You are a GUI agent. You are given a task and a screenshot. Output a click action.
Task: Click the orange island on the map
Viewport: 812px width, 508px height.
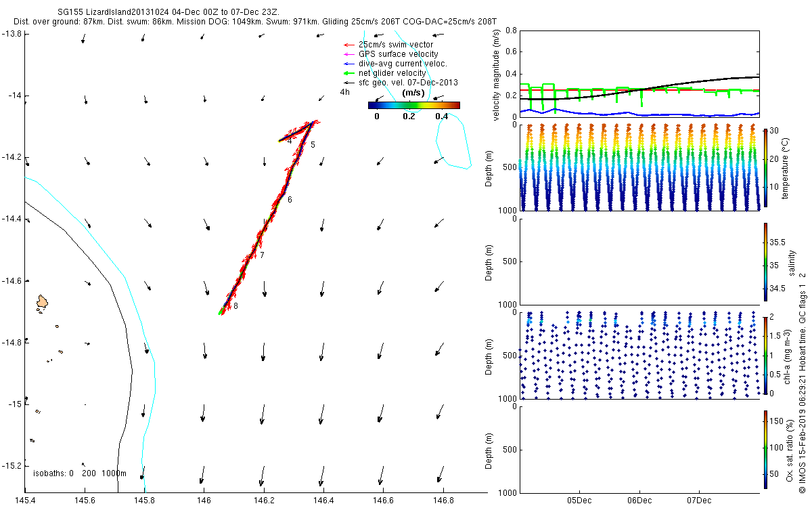tap(43, 300)
